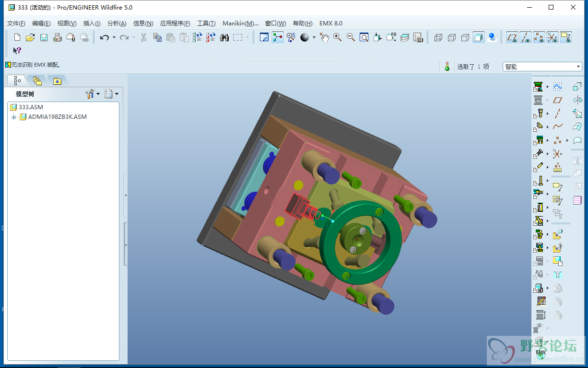Switch to the folder browser tab
The width and height of the screenshot is (588, 368).
pyautogui.click(x=37, y=80)
